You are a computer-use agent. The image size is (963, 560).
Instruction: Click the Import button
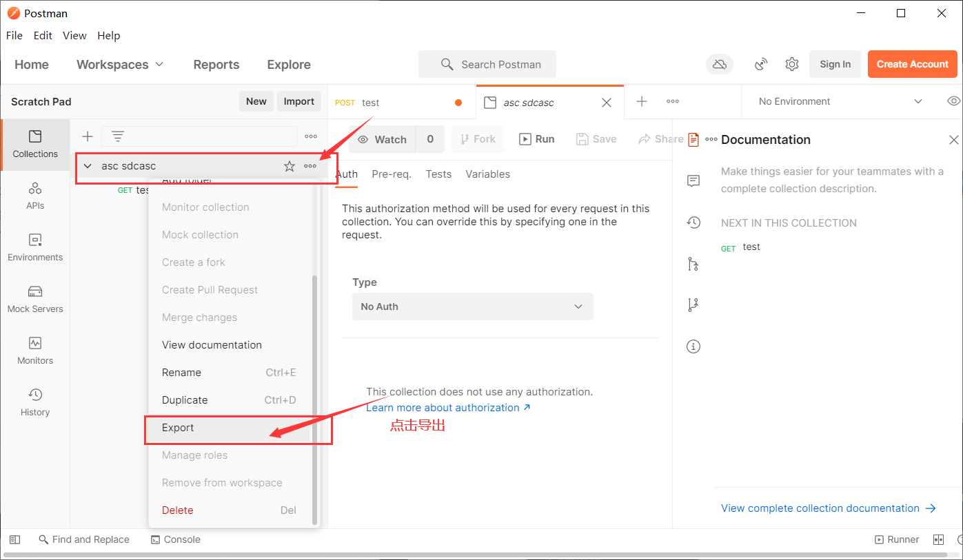[299, 101]
